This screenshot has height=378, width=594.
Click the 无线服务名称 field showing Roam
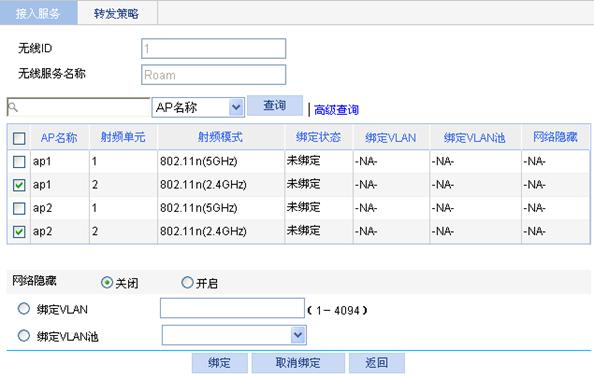click(213, 75)
